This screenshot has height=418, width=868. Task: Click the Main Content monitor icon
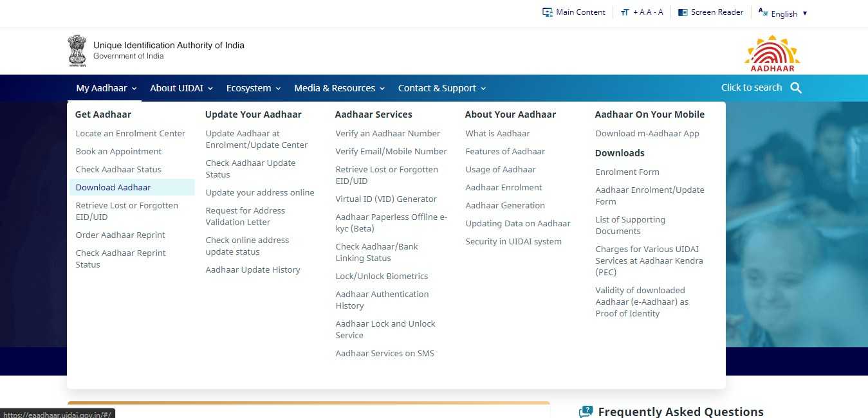click(548, 12)
